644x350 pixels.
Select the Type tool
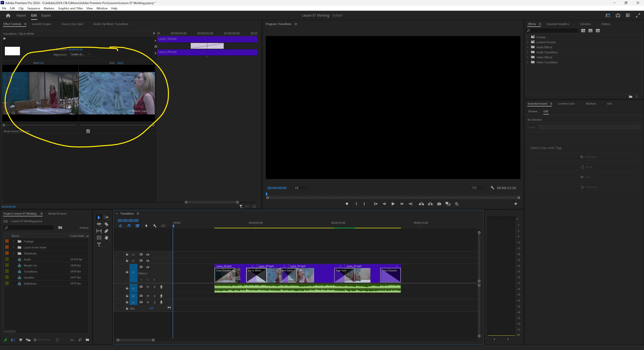[x=99, y=245]
